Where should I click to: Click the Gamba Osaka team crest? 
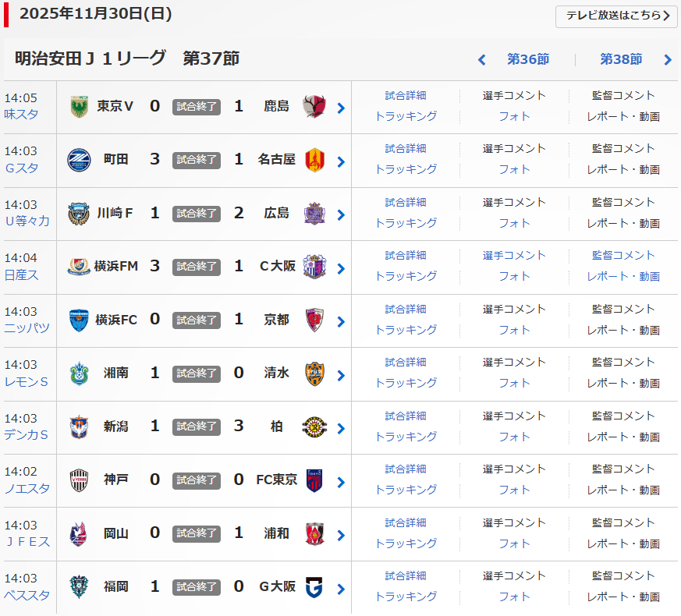point(314,586)
